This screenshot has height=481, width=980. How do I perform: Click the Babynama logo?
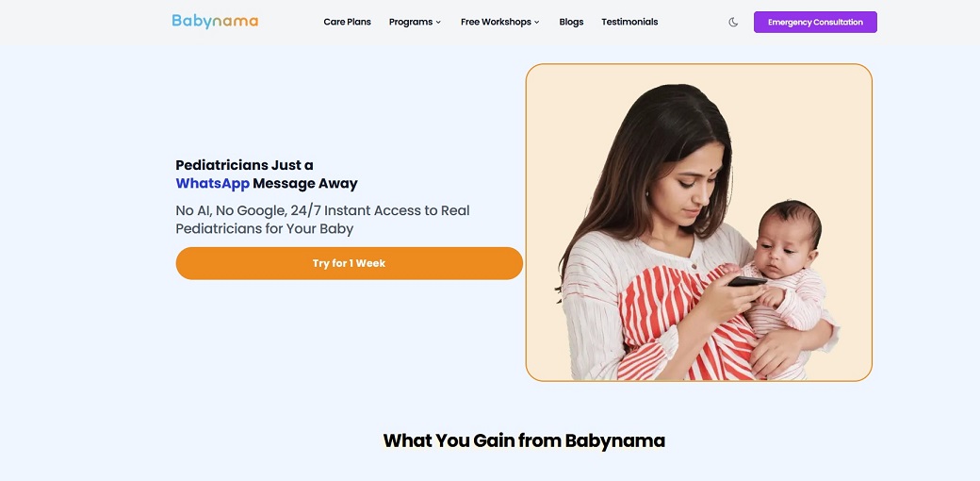tap(215, 21)
